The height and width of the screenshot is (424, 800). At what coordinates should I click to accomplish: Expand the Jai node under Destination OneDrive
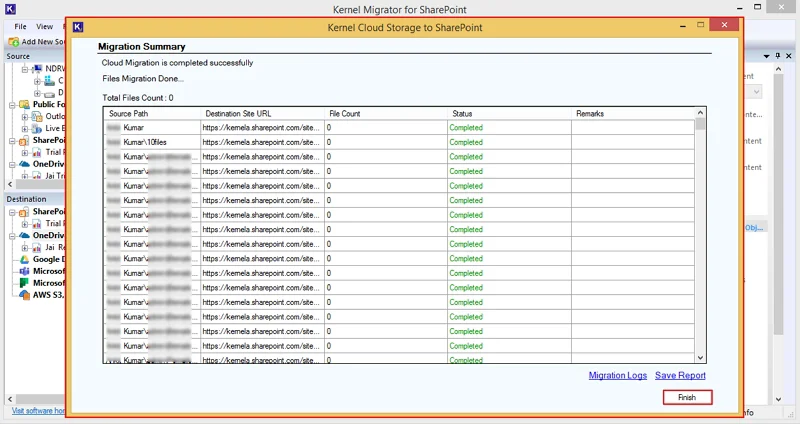click(24, 248)
